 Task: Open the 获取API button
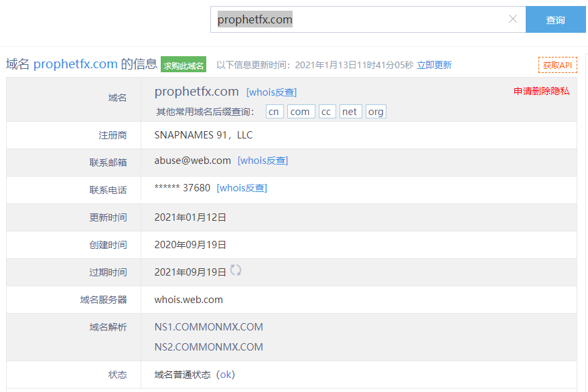pyautogui.click(x=557, y=65)
